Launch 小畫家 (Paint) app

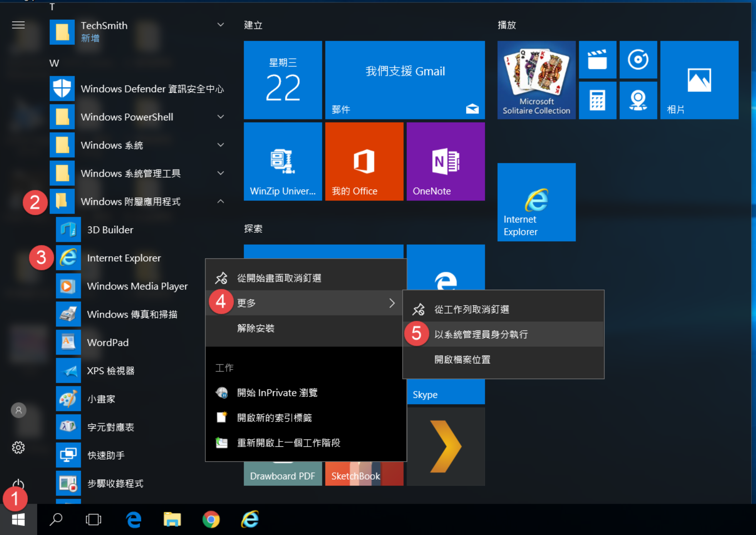coord(132,399)
